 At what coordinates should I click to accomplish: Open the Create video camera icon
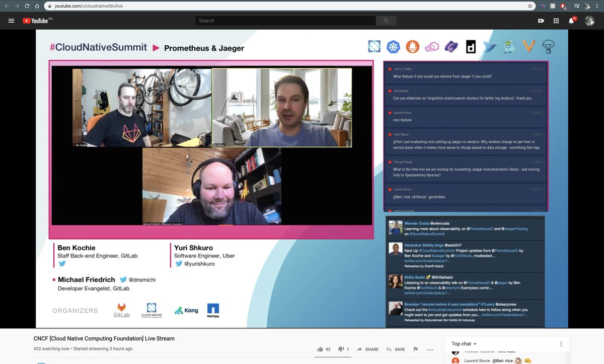pos(541,21)
